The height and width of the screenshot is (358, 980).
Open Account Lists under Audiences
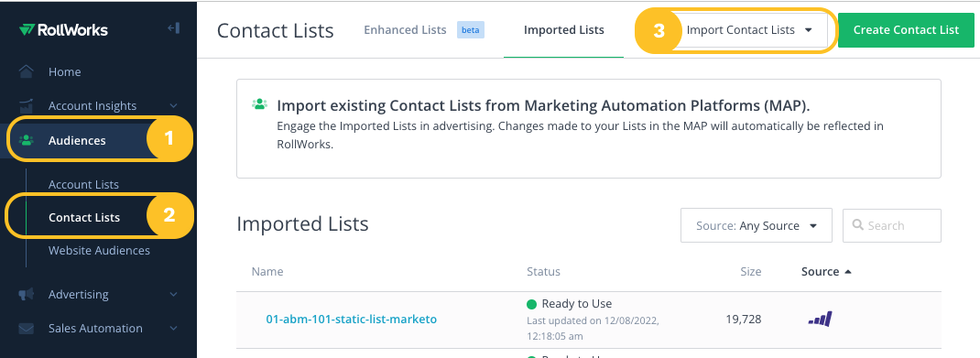[83, 184]
